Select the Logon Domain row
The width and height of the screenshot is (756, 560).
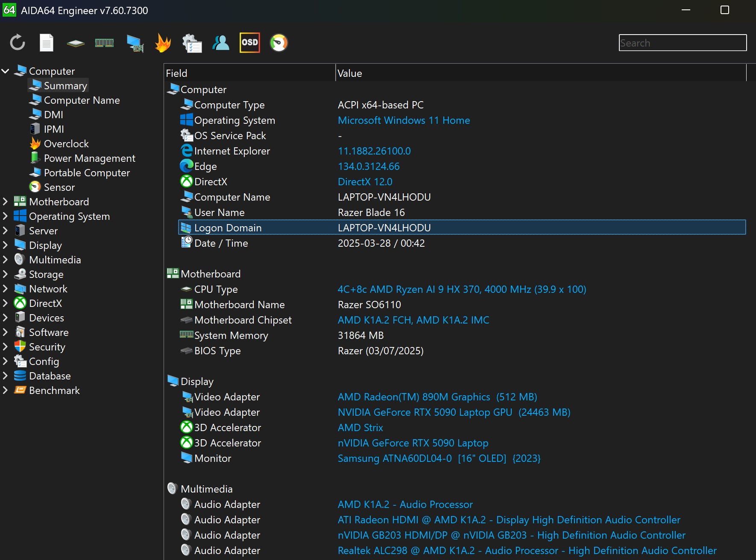click(462, 227)
